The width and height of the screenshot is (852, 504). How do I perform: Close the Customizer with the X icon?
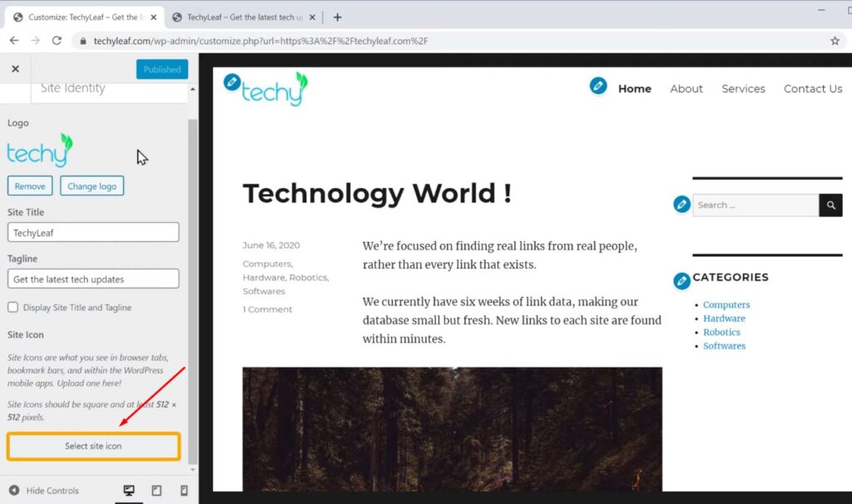pos(15,69)
